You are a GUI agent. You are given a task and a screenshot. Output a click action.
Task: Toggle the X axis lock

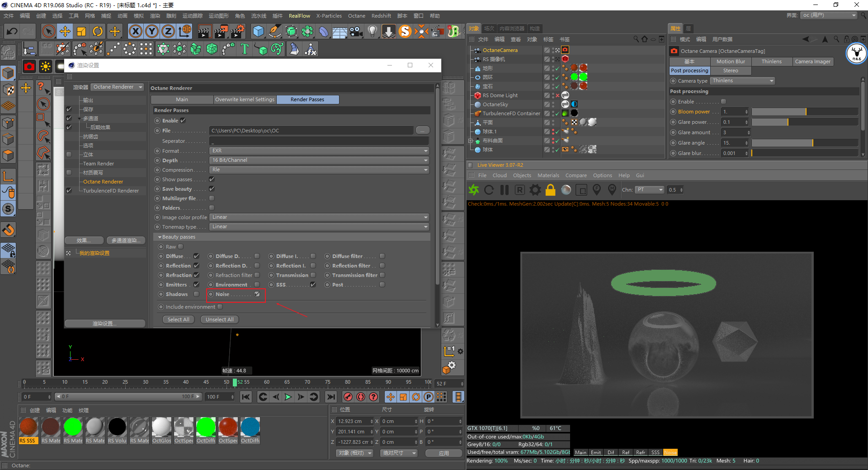[135, 31]
